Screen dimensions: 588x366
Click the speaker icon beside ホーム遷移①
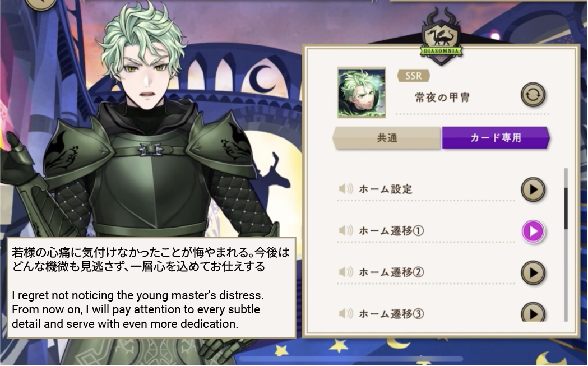[x=346, y=230]
